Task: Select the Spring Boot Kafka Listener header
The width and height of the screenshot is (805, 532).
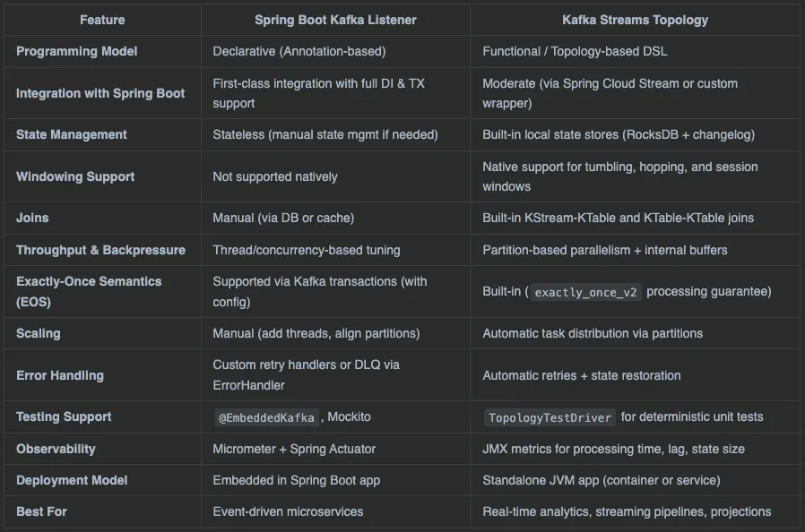Action: [x=335, y=20]
